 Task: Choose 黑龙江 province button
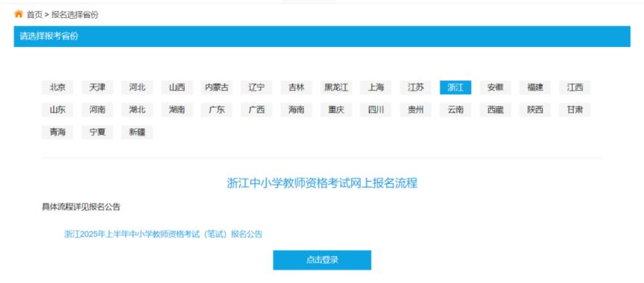click(336, 87)
